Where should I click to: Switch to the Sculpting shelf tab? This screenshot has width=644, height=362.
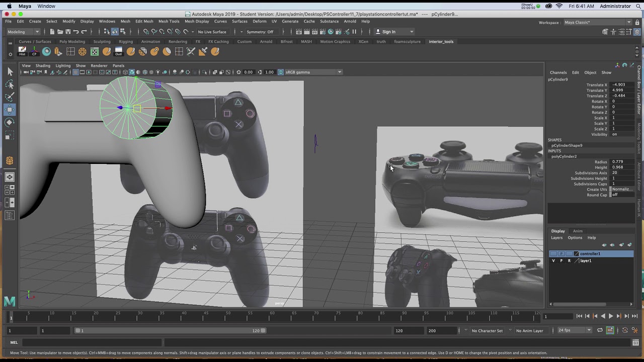102,42
